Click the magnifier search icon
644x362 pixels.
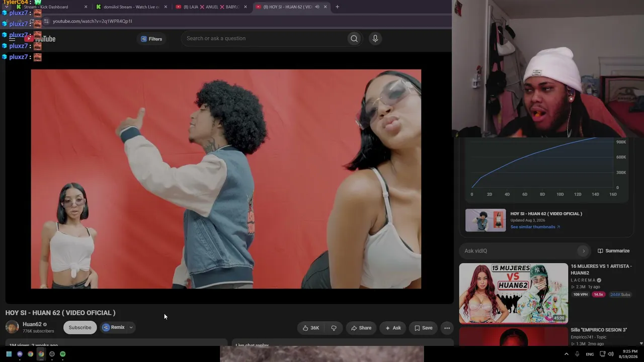coord(354,38)
